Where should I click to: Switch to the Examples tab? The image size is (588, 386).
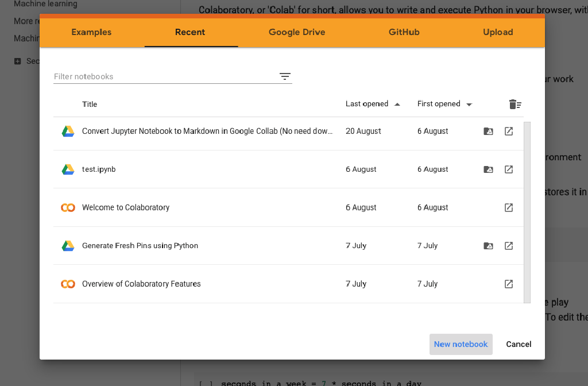pos(91,32)
